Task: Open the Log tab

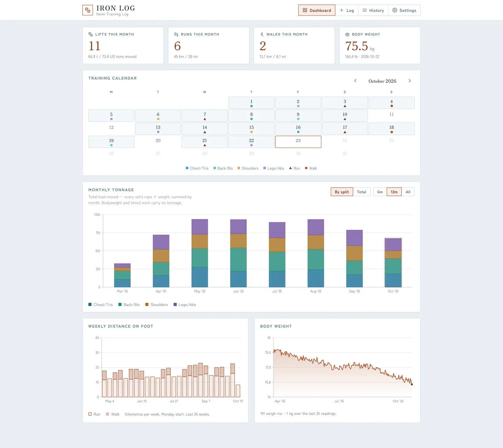Action: [x=347, y=10]
